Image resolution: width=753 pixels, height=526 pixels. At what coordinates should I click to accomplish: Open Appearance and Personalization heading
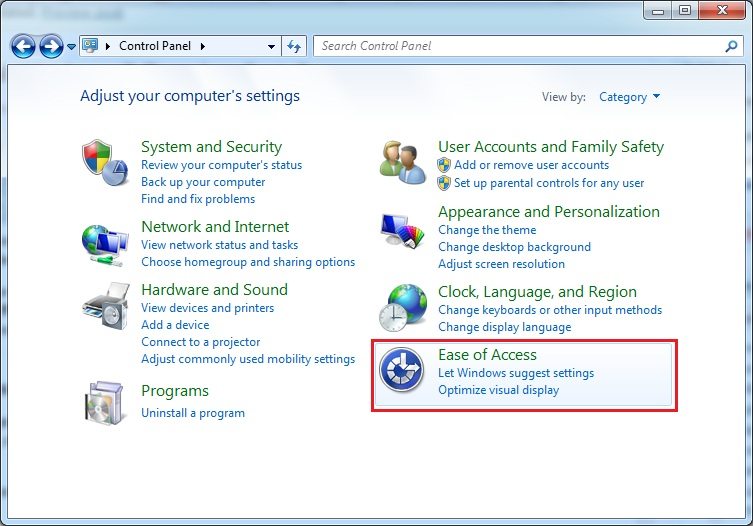(x=549, y=212)
